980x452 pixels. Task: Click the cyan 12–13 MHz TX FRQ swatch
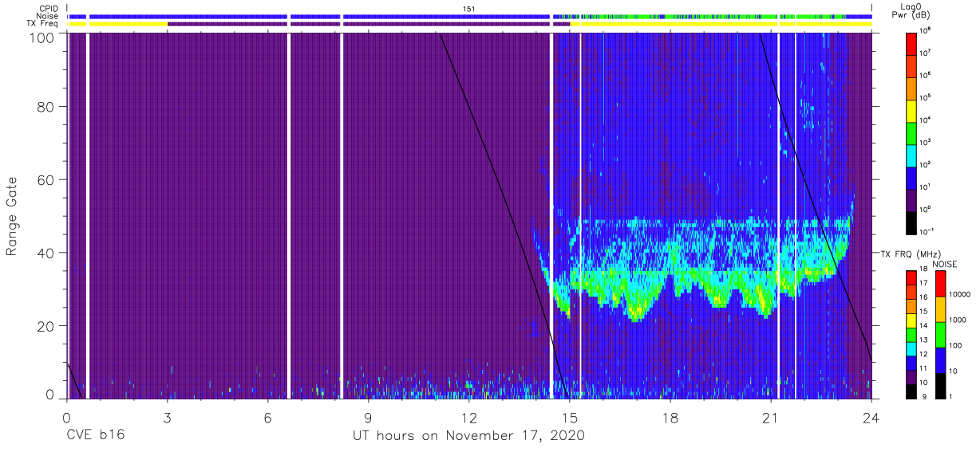[x=913, y=348]
